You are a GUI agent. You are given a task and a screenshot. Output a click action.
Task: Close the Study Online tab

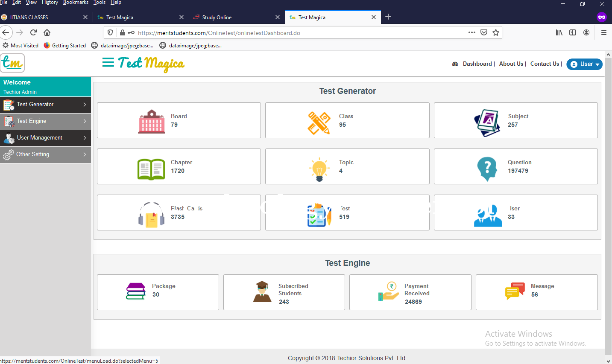click(278, 17)
